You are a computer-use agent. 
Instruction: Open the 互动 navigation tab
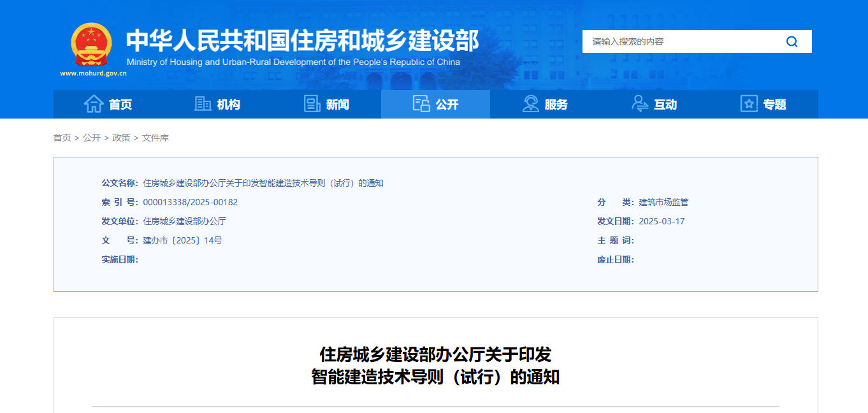(654, 104)
